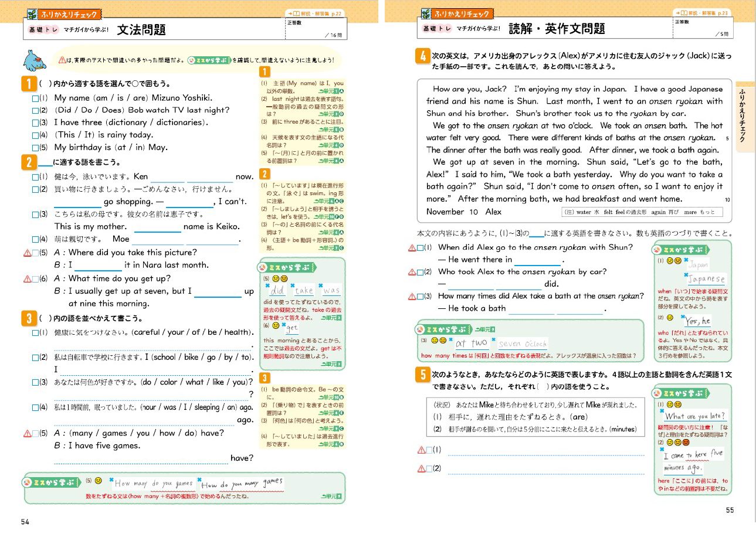Click hint column badge 2 above 現在進行形 hint
Image resolution: width=756 pixels, height=534 pixels.
pos(265,174)
